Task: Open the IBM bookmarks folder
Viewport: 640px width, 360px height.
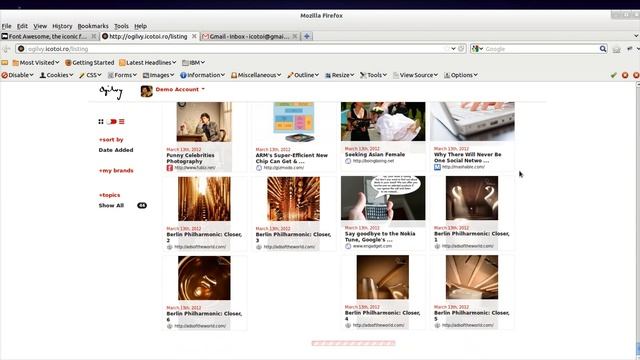Action: [193, 62]
